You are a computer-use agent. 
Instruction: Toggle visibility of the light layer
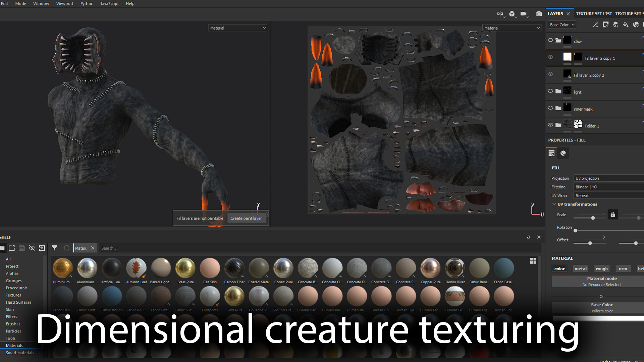[550, 91]
